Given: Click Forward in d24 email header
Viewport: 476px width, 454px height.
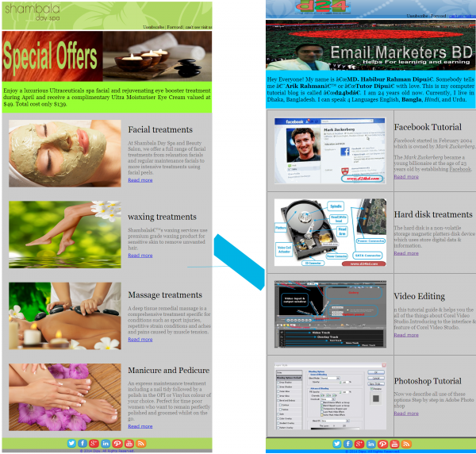Looking at the screenshot, I should pyautogui.click(x=438, y=16).
